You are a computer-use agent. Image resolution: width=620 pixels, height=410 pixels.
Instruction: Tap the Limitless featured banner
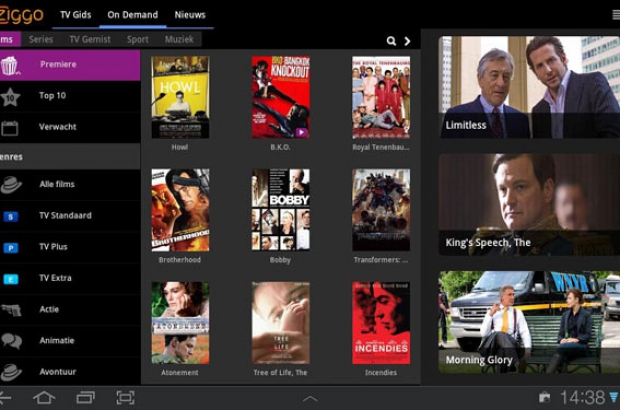(529, 88)
